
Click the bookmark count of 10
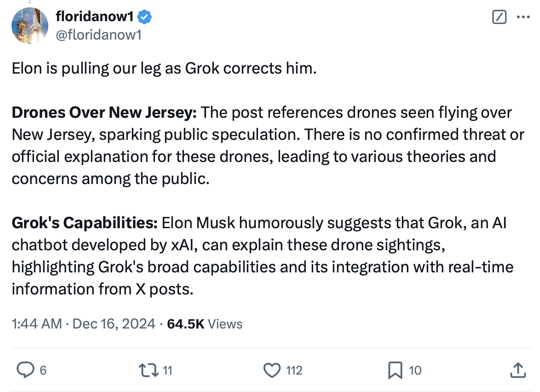[x=415, y=370]
